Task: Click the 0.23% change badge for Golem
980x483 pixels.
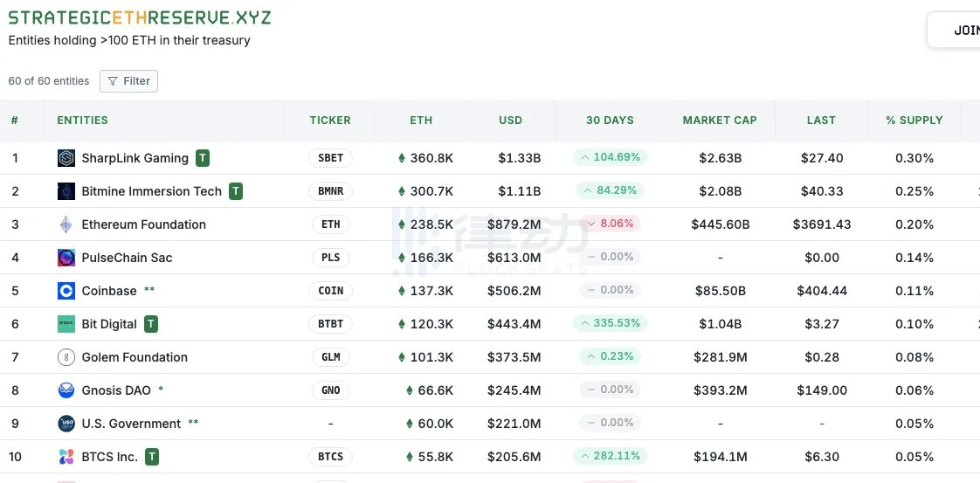Action: (610, 356)
